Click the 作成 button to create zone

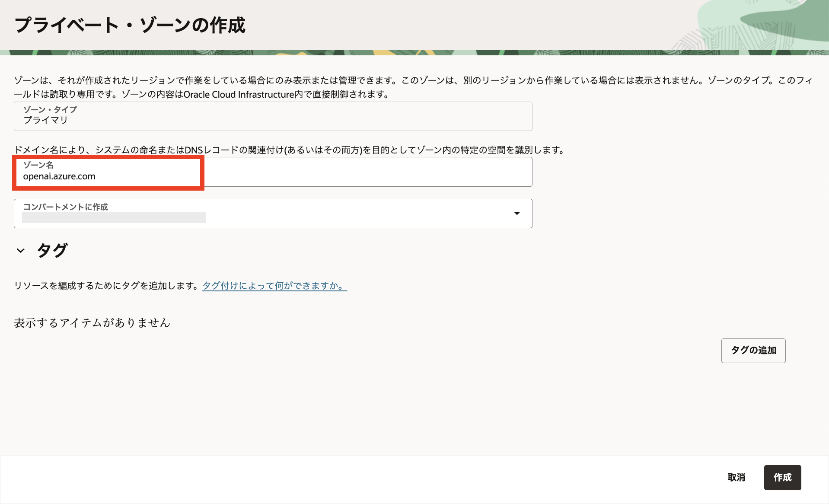(x=782, y=477)
